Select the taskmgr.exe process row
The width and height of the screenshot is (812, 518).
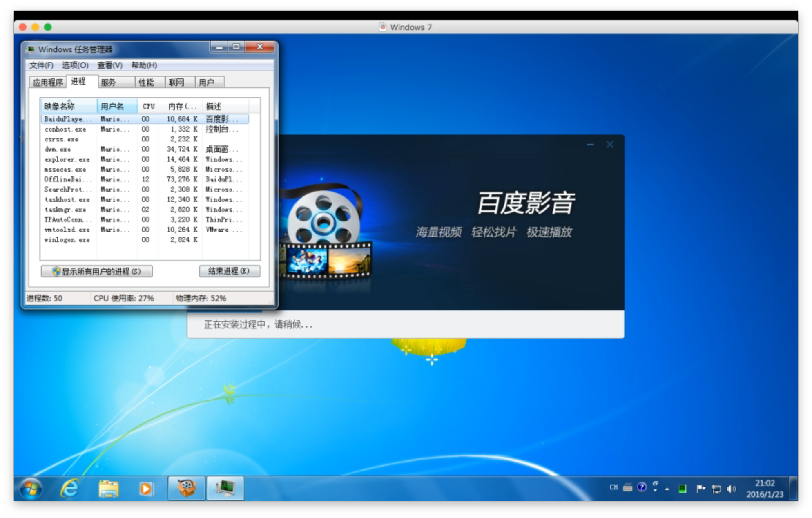click(145, 210)
